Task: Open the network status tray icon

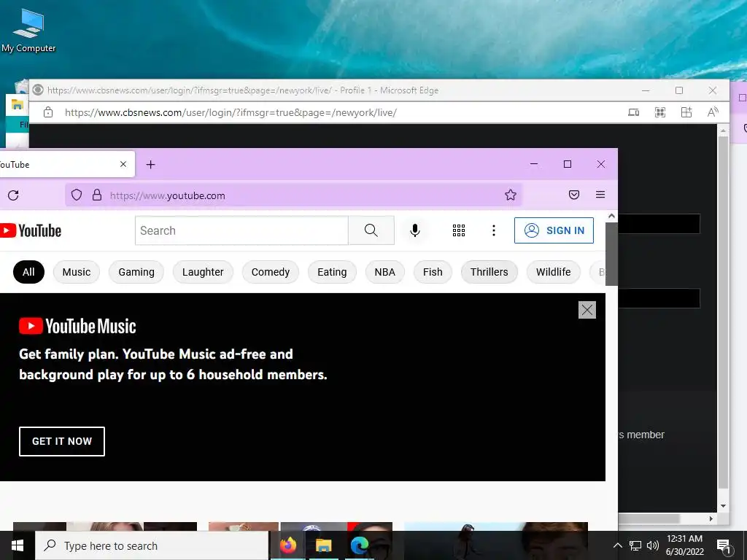Action: (635, 545)
